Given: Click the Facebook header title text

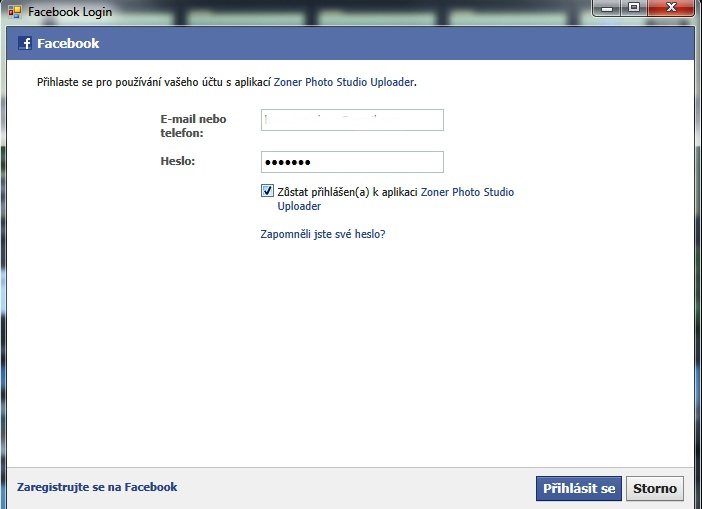Looking at the screenshot, I should click(68, 43).
